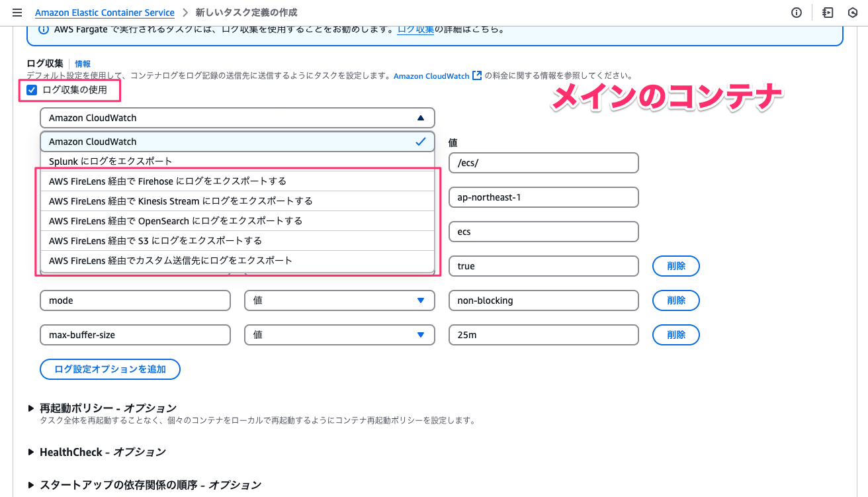Choose FireLens カスタム送信先 export option

238,261
